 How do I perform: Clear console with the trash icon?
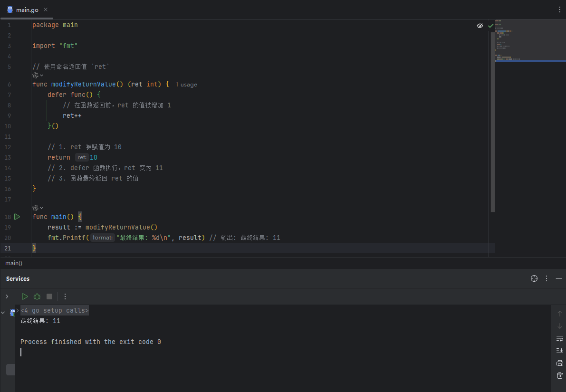pos(559,375)
